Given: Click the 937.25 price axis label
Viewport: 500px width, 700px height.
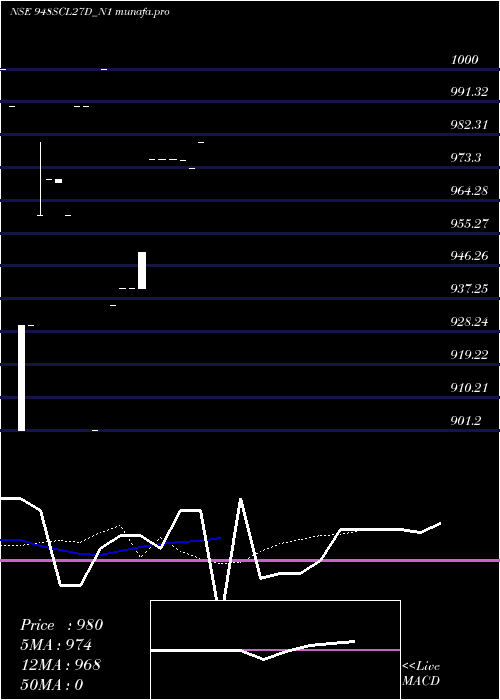Looking at the screenshot, I should (x=469, y=288).
